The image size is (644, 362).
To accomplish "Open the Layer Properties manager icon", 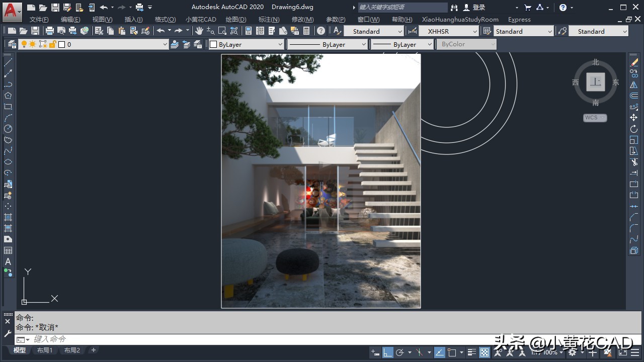I will pos(12,44).
